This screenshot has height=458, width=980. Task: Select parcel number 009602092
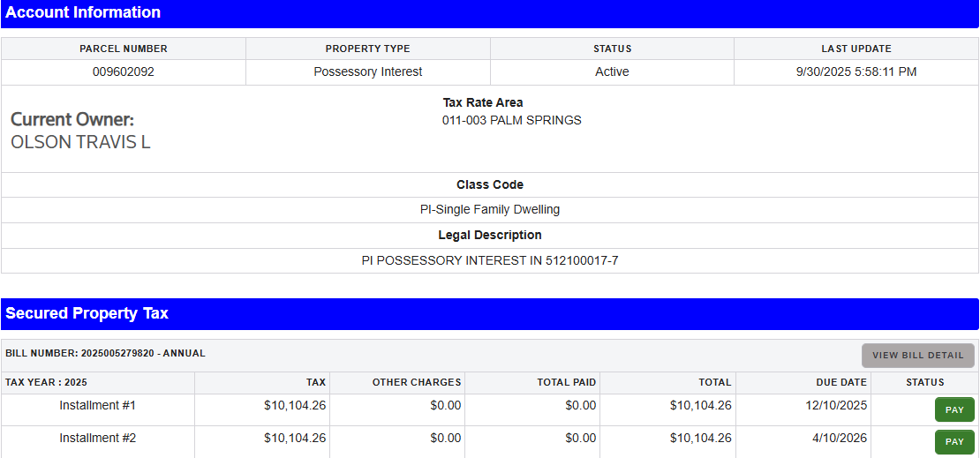pyautogui.click(x=124, y=72)
